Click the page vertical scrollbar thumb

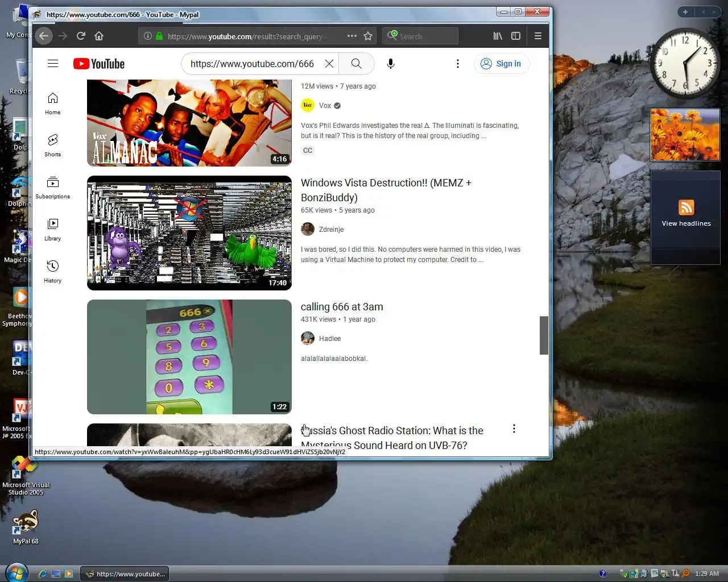[544, 335]
